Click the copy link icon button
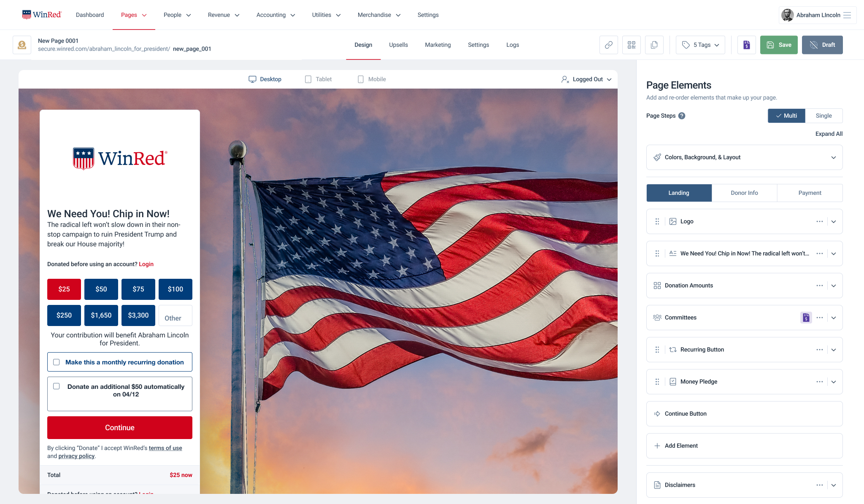The height and width of the screenshot is (504, 864). point(608,45)
